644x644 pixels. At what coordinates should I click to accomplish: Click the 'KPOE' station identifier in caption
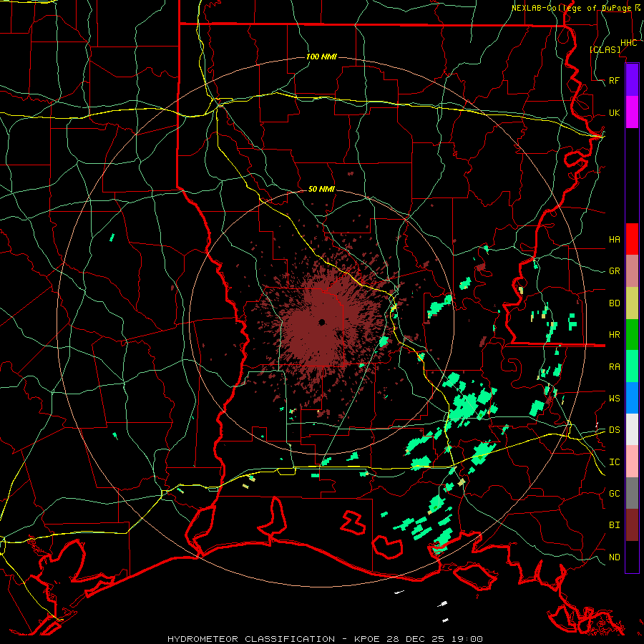coord(368,639)
